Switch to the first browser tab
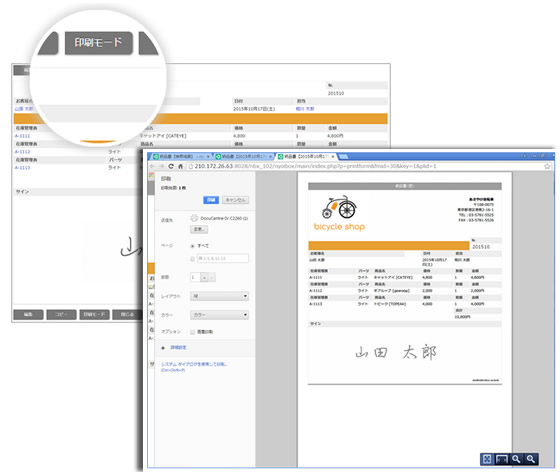560x472 pixels. click(x=181, y=156)
